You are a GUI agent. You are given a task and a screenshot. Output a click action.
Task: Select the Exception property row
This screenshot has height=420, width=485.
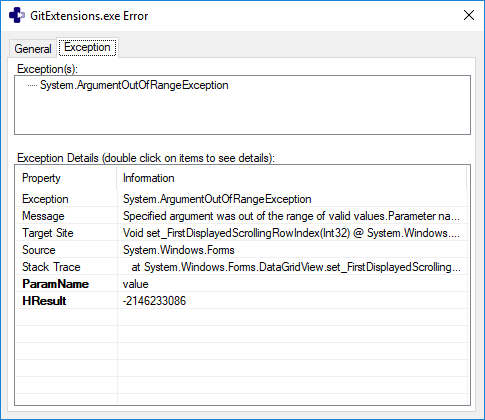(x=242, y=199)
